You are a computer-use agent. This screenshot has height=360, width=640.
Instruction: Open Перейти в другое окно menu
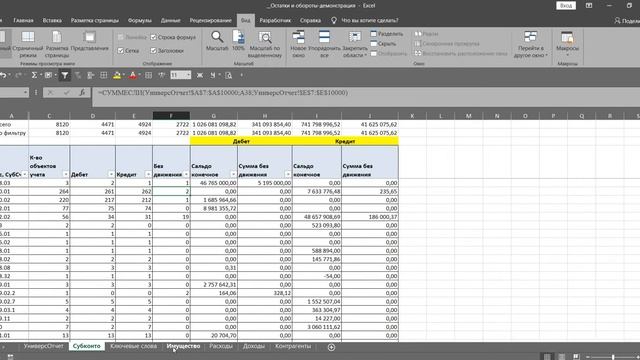[530, 44]
